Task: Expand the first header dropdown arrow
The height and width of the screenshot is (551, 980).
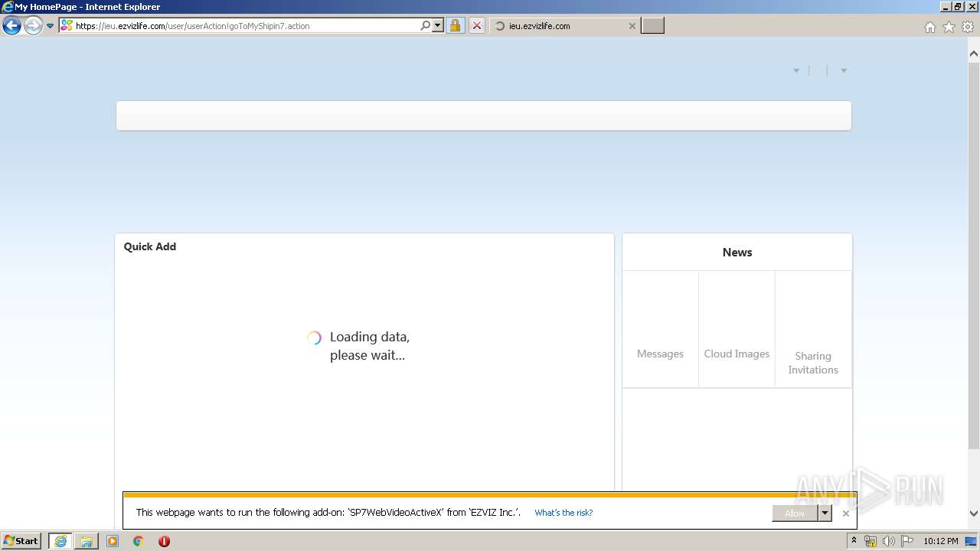Action: click(796, 70)
